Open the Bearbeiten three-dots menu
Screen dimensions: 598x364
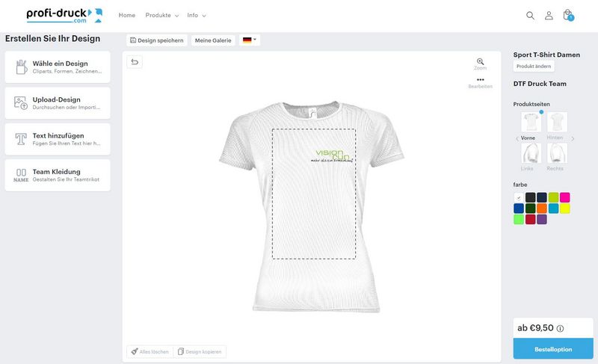pos(480,82)
